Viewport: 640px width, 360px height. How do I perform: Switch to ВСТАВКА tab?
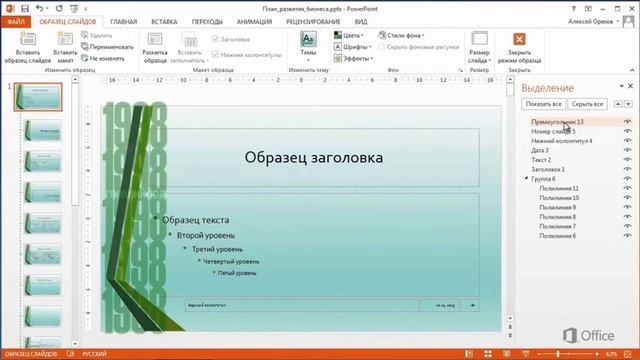[164, 22]
